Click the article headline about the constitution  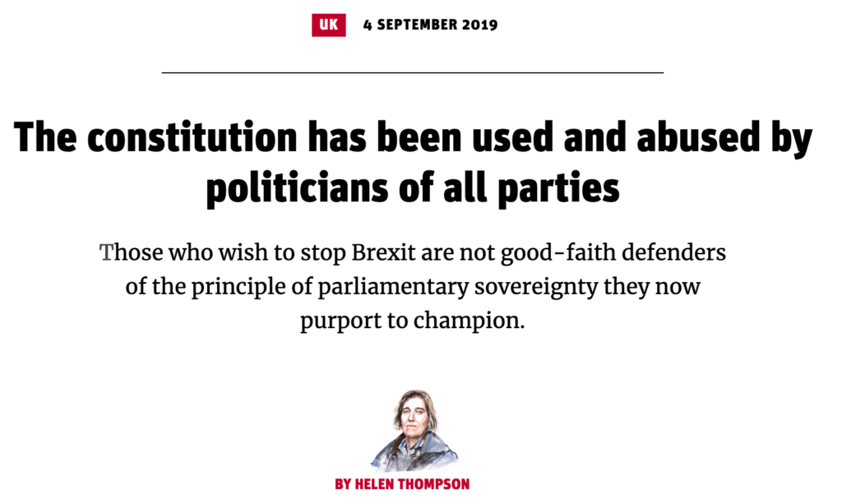pos(413,162)
